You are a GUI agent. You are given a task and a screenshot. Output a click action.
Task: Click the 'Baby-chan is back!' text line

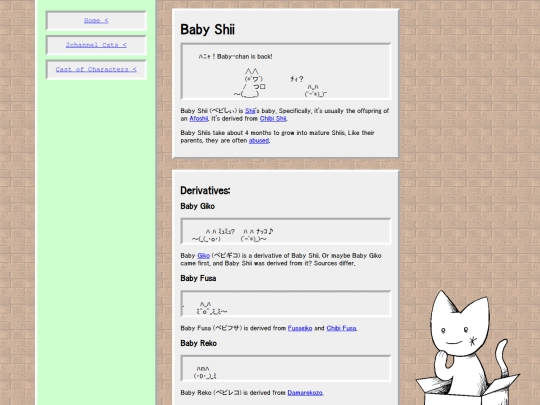pyautogui.click(x=236, y=56)
